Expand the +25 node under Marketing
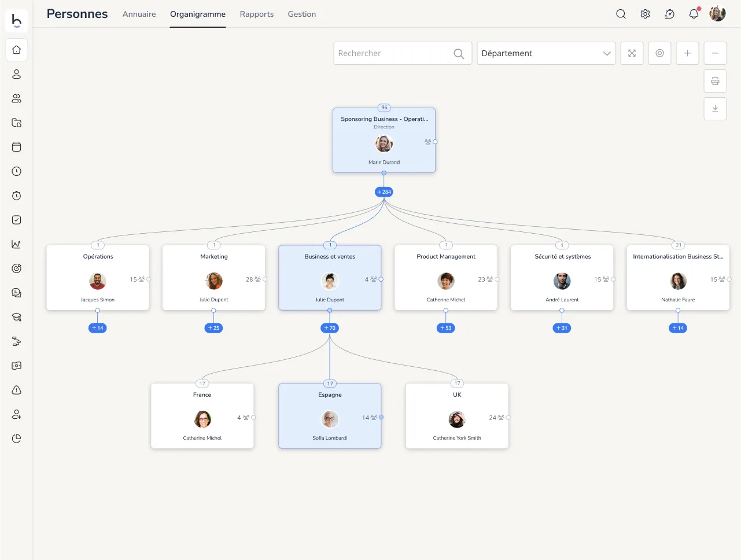Viewport: 741px width, 560px height. 213,328
